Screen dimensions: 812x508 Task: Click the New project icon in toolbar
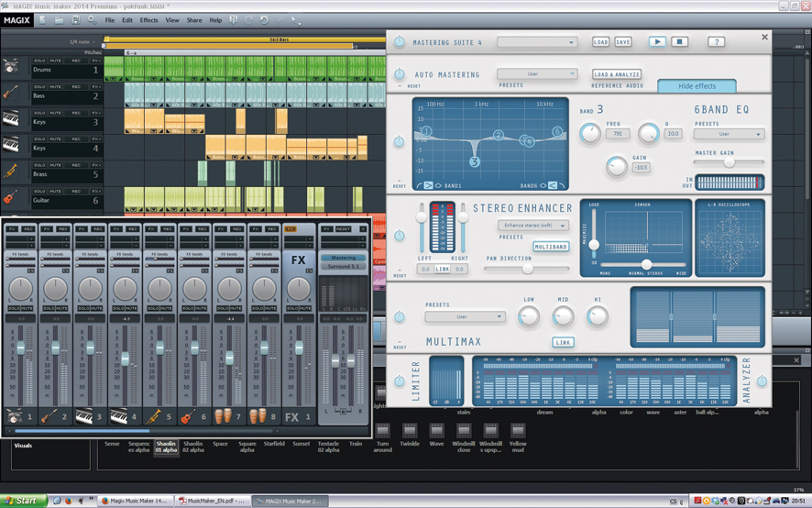click(42, 20)
